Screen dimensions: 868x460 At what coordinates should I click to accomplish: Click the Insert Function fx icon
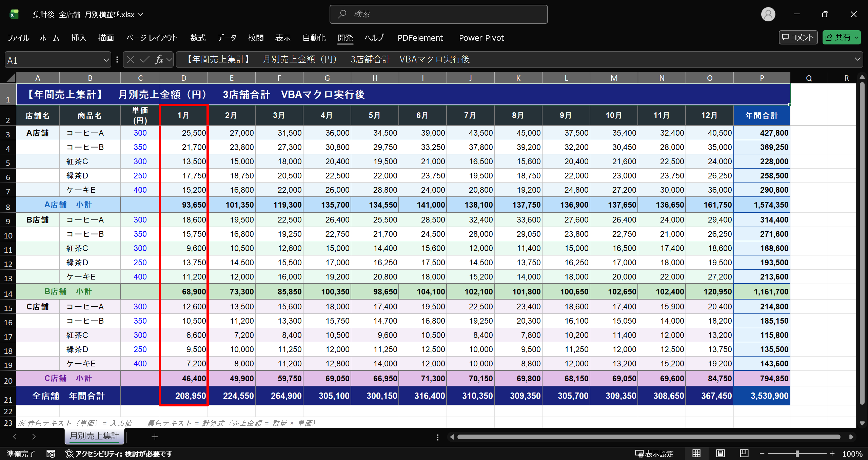click(x=159, y=60)
